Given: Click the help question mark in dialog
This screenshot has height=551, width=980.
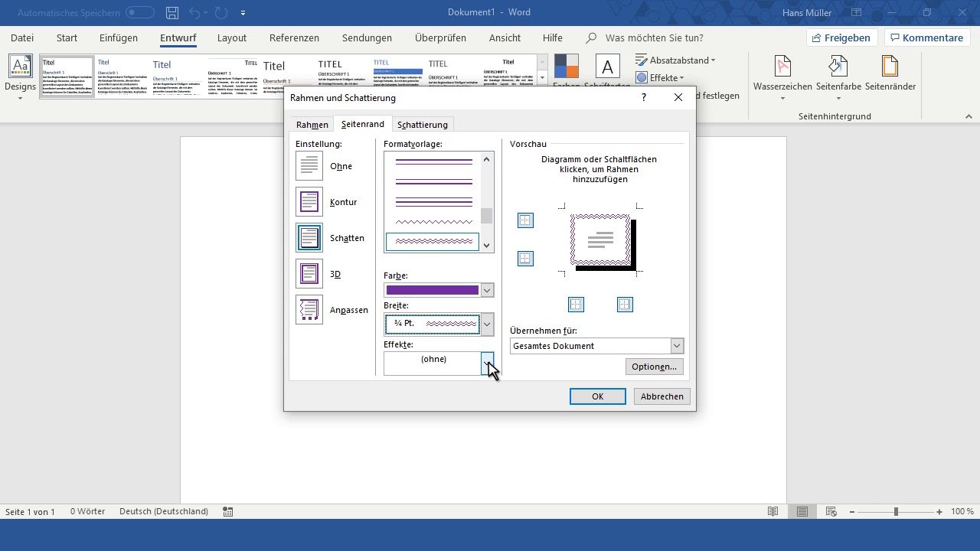Looking at the screenshot, I should point(643,97).
